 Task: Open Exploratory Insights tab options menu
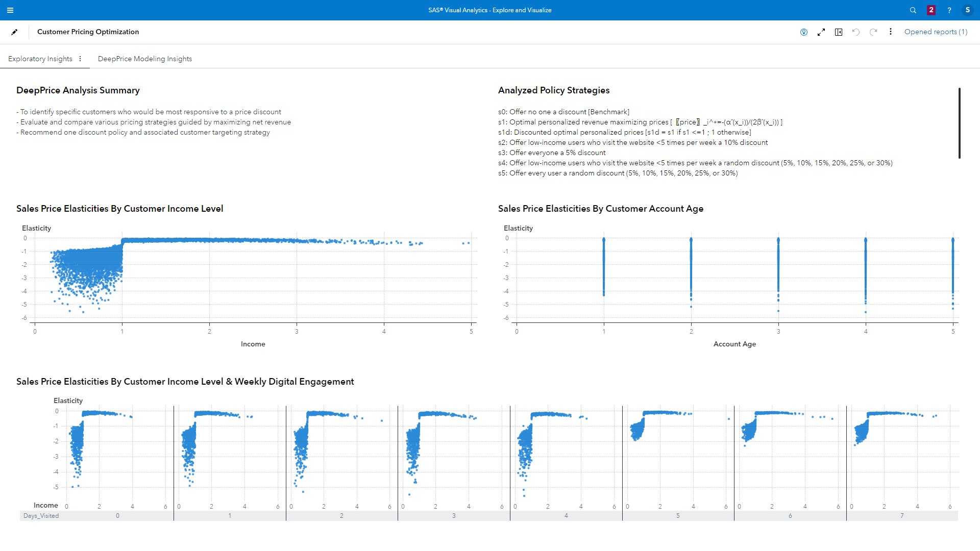pos(80,59)
